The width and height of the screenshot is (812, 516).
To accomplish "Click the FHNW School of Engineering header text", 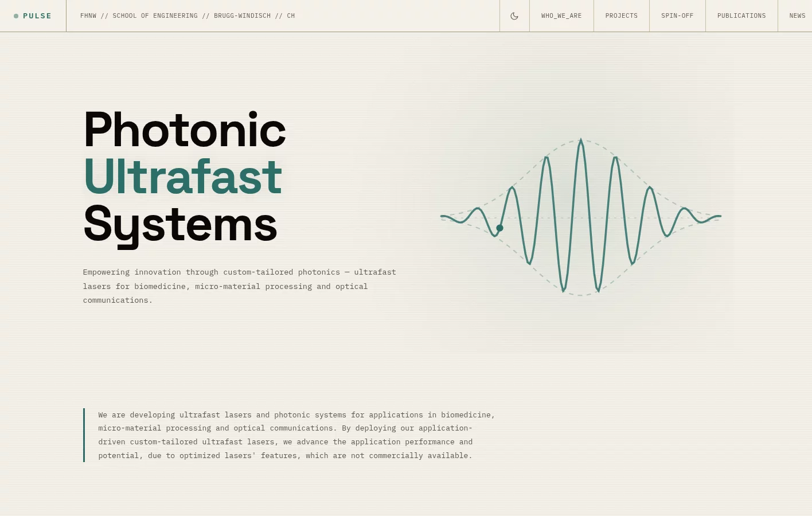I will (188, 16).
